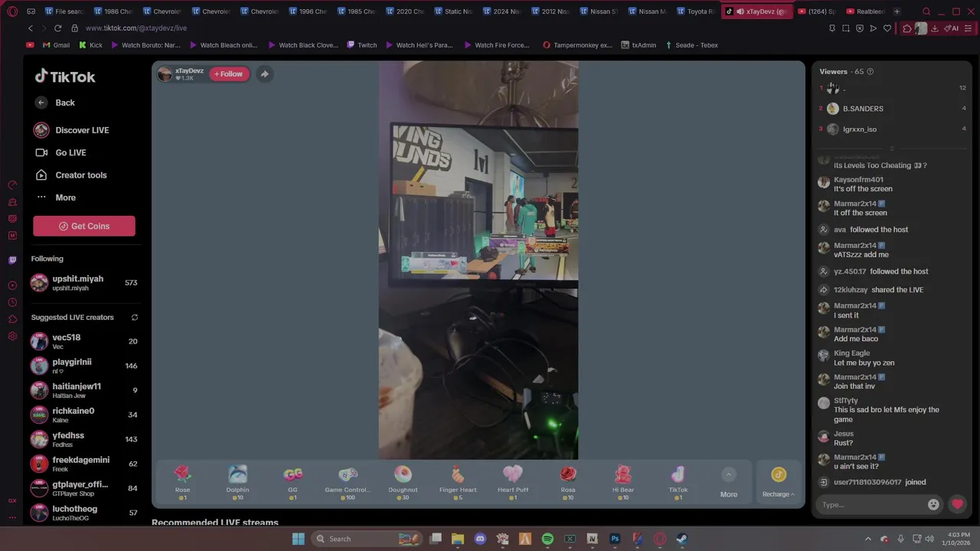Tap the heart like button
Viewport: 980px width, 551px height.
click(x=957, y=504)
